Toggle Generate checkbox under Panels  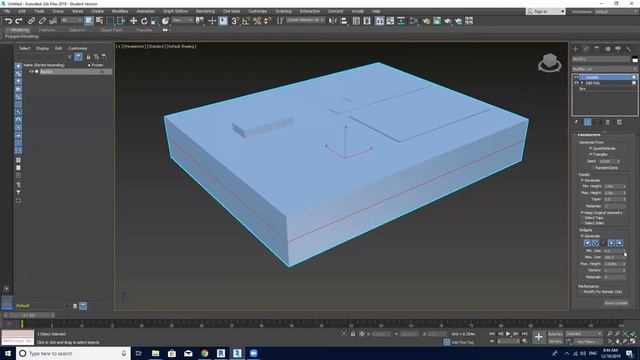582,180
